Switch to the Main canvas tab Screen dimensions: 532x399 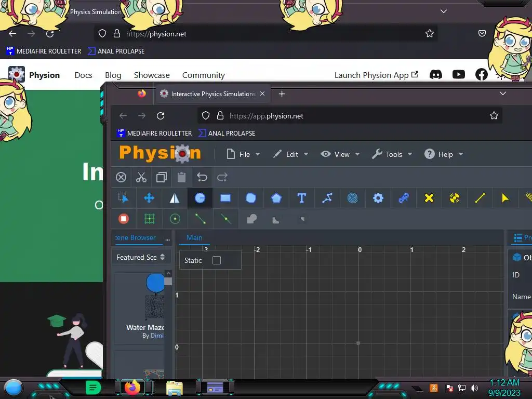[194, 238]
